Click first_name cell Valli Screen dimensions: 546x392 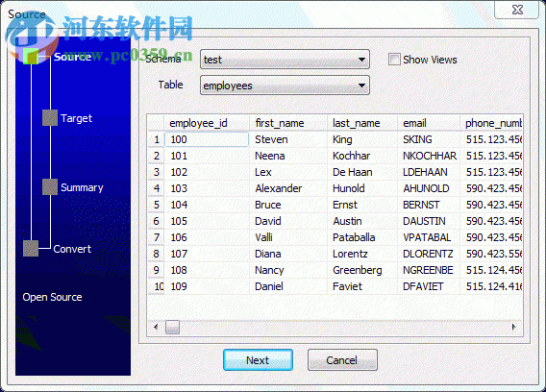pos(288,237)
